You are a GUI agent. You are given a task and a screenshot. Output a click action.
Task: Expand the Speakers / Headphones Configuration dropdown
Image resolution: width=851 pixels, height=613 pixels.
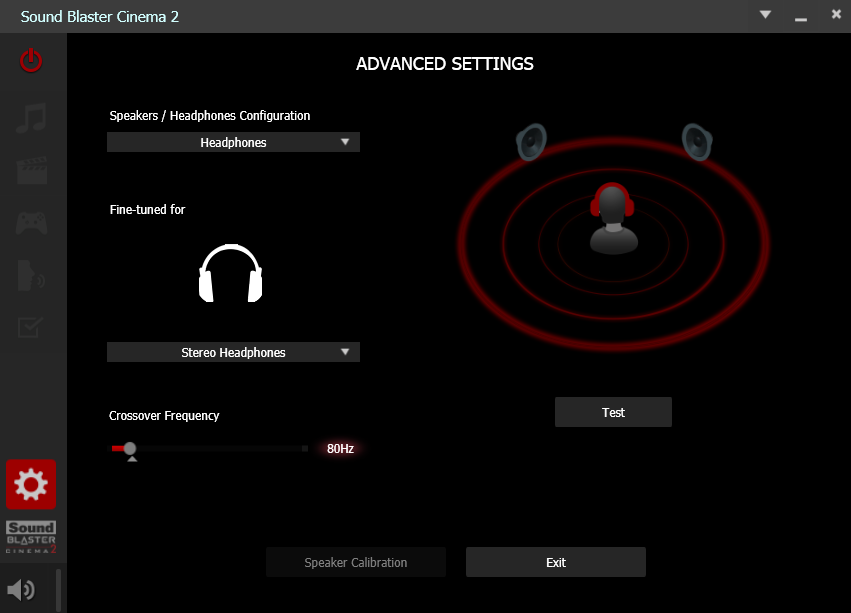[x=233, y=142]
